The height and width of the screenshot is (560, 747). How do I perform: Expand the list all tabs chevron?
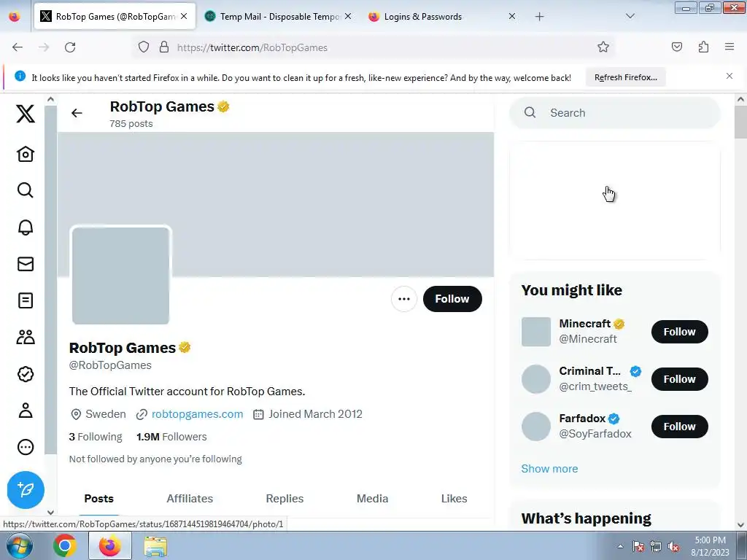coord(630,16)
